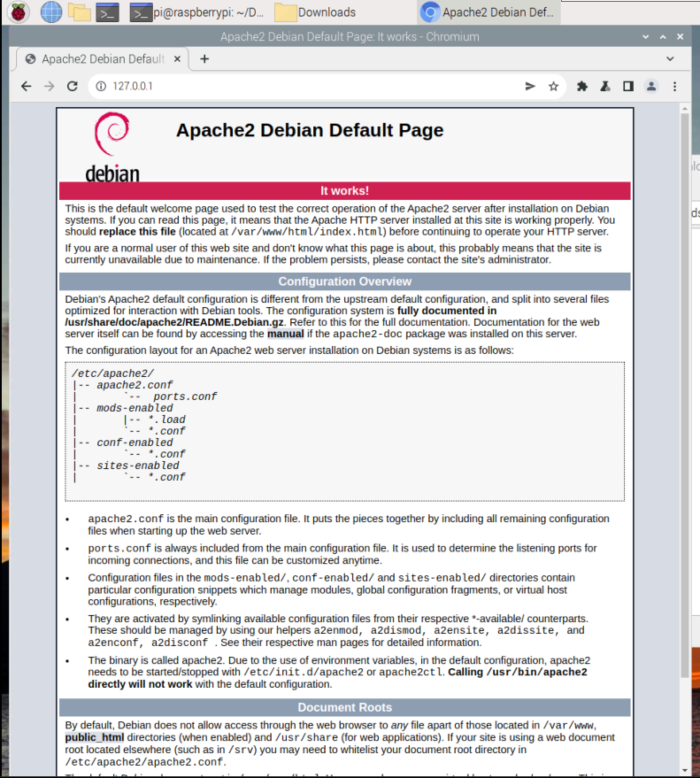The width and height of the screenshot is (700, 778).
Task: View site information icon in address bar
Action: click(101, 87)
